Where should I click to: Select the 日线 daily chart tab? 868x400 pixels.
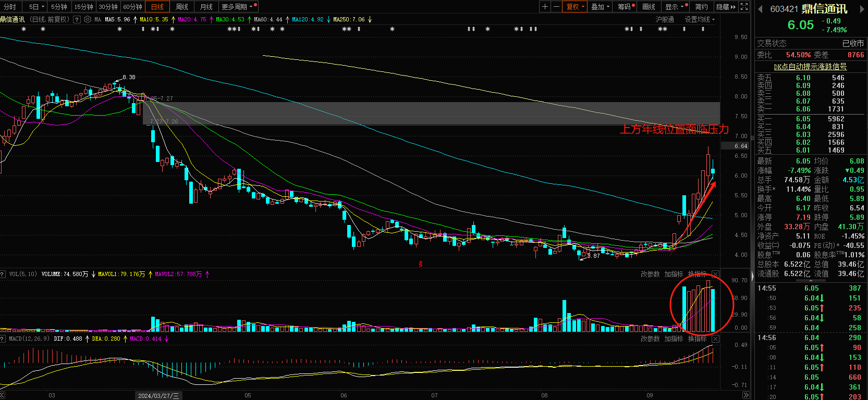tap(157, 7)
